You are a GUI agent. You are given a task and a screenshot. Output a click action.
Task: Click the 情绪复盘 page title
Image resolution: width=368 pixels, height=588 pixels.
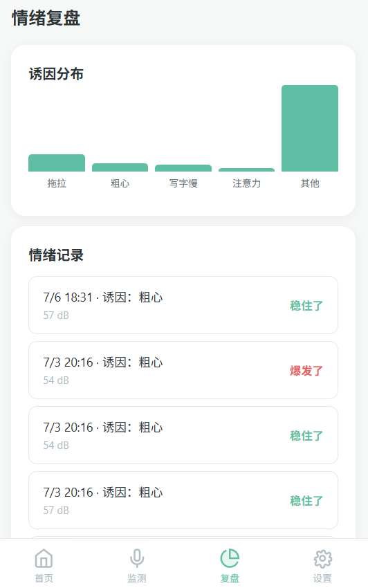tap(46, 18)
